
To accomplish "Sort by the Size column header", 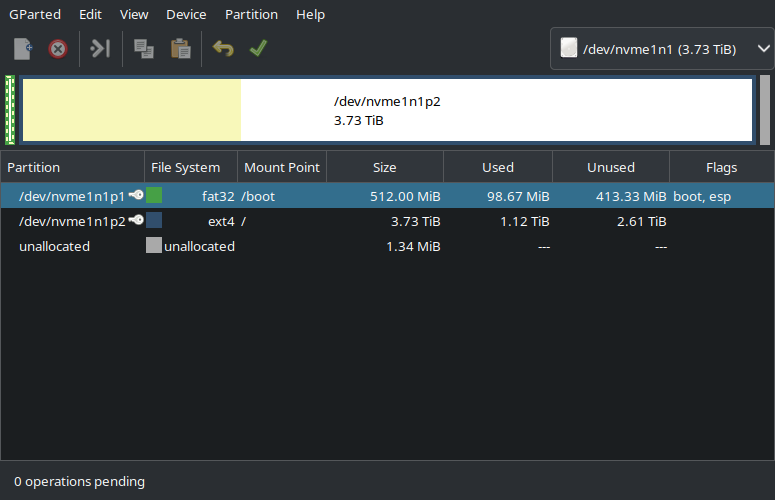I will [384, 167].
